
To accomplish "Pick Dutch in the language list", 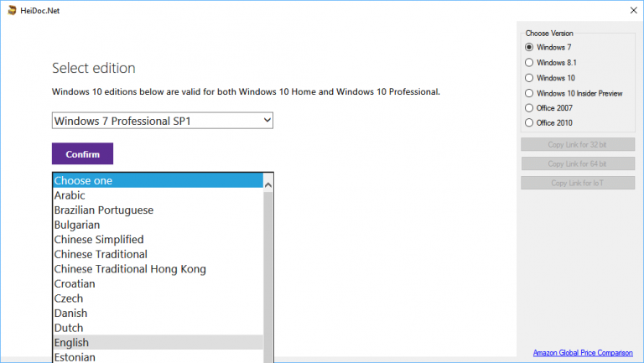I will (158, 328).
